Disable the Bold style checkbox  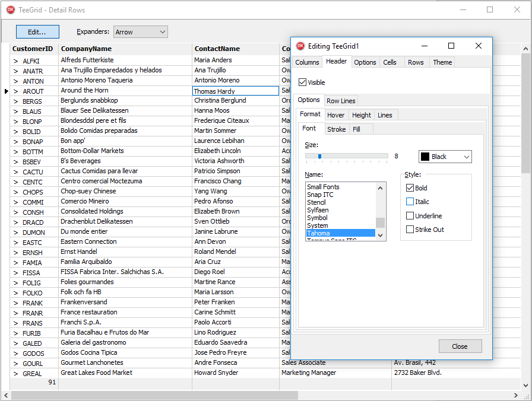409,187
